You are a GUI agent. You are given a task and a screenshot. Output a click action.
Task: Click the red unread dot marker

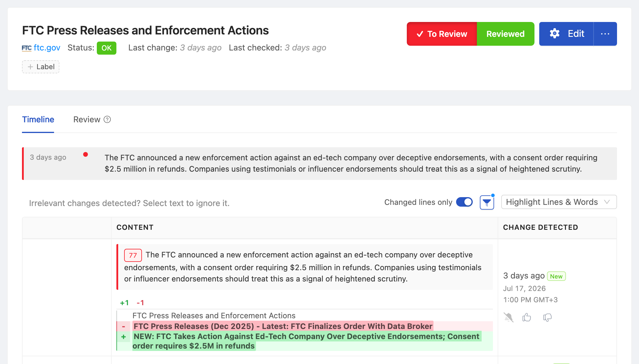coord(86,154)
